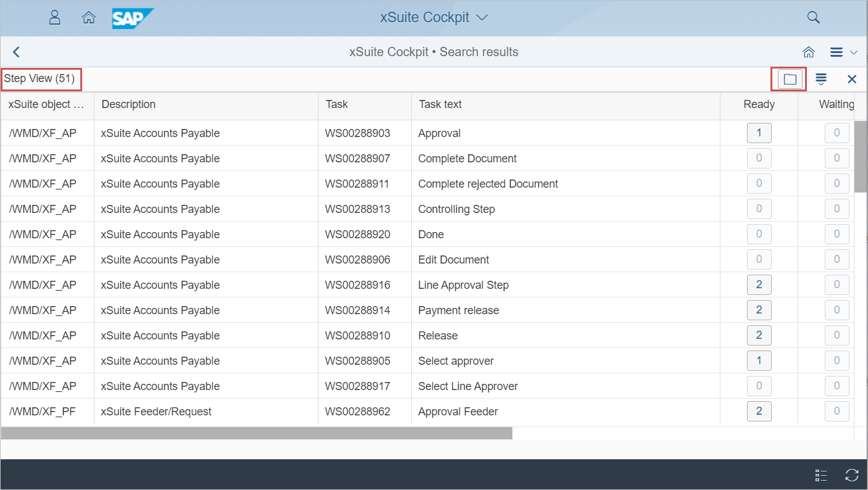Open the hamburger menu dropdown
The height and width of the screenshot is (490, 868).
click(843, 52)
